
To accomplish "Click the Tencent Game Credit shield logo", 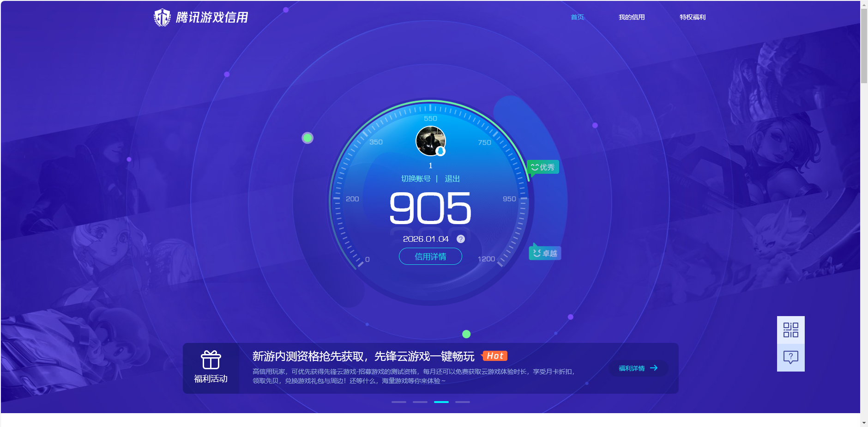I will [x=162, y=18].
